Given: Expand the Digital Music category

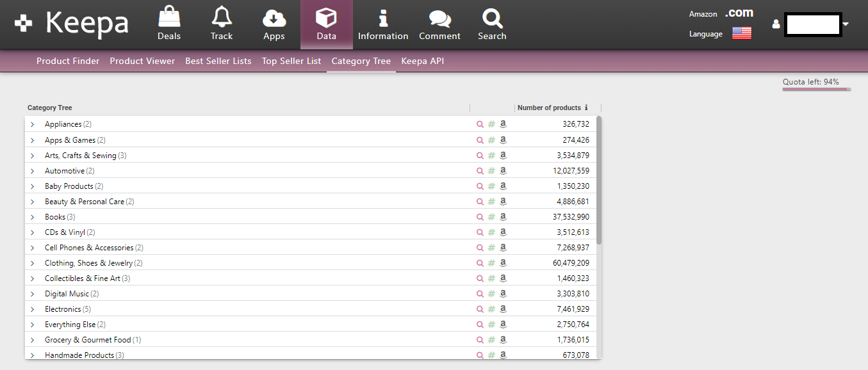Looking at the screenshot, I should (x=33, y=293).
